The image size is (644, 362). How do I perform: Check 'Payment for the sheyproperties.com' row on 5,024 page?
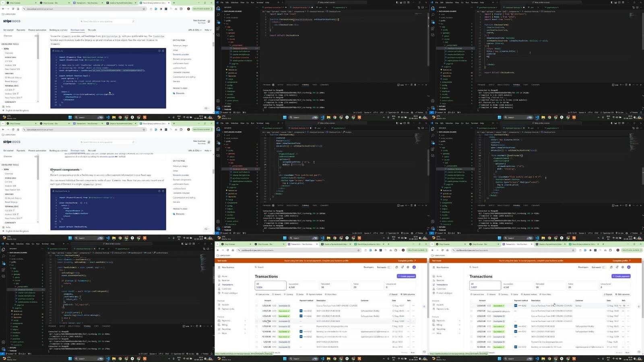point(257,327)
